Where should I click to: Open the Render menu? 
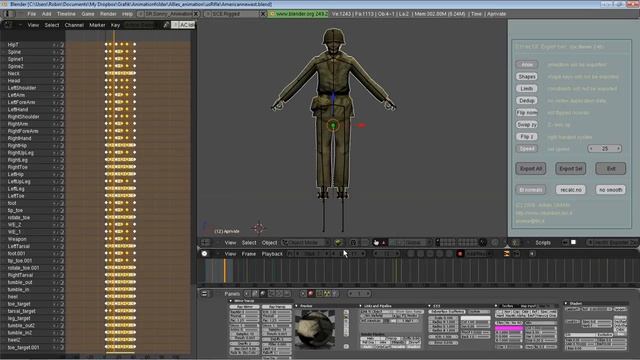108,14
